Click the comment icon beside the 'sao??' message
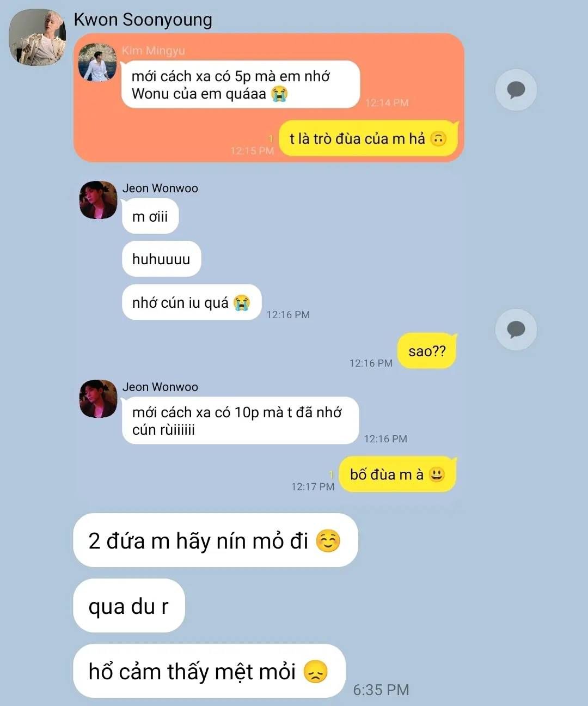588x706 pixels. point(516,330)
